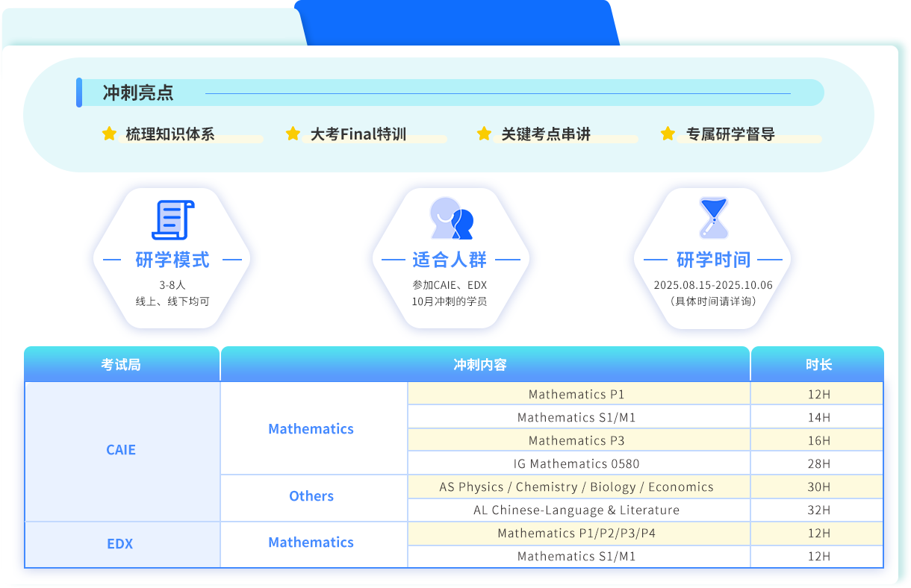Select AS Physics / Chemistry / Biology / Economics
The image size is (911, 588).
[576, 487]
